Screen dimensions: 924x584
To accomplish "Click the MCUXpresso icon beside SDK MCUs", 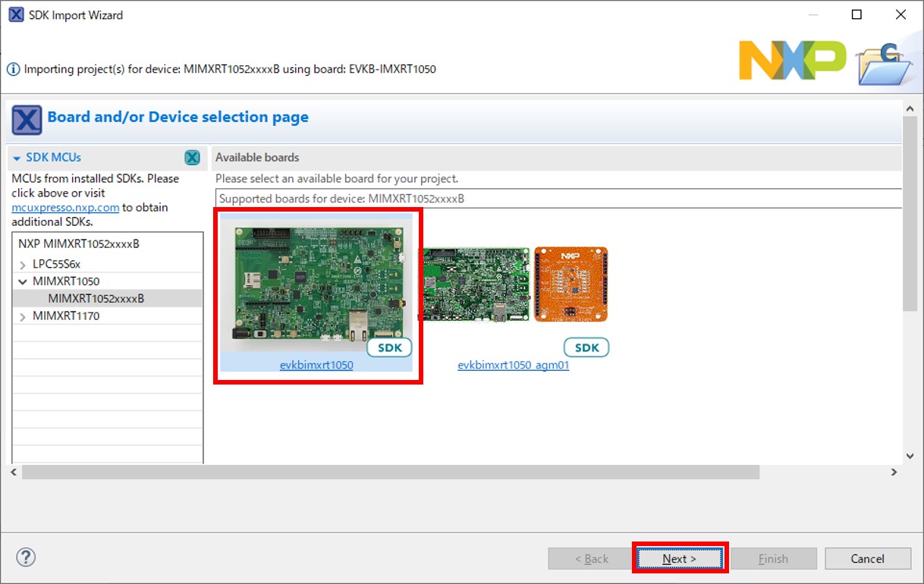I will point(193,158).
